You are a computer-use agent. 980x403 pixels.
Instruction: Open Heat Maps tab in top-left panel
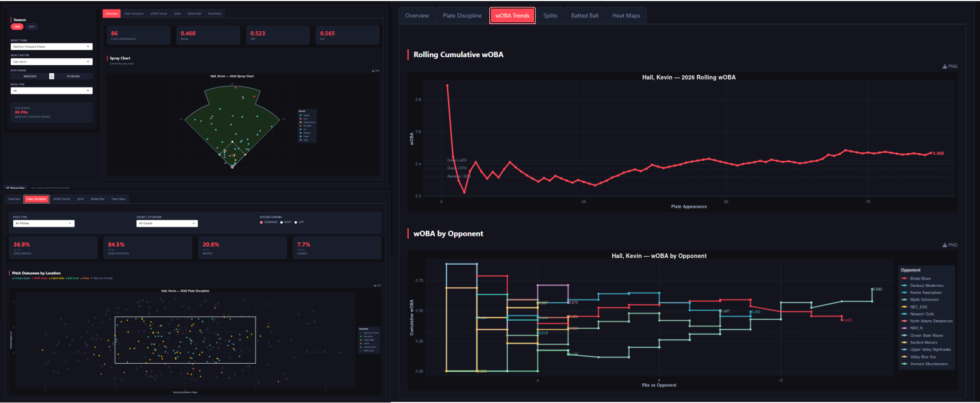[215, 13]
